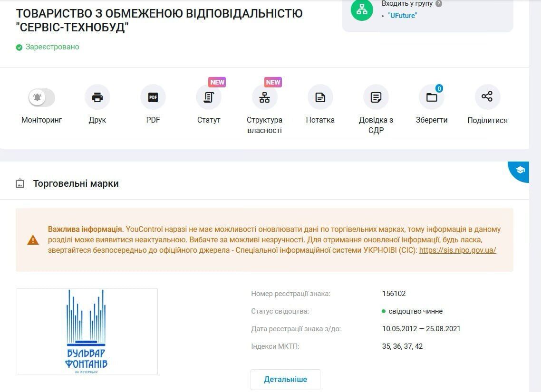Click the Друк label
The width and height of the screenshot is (541, 392).
tap(97, 120)
